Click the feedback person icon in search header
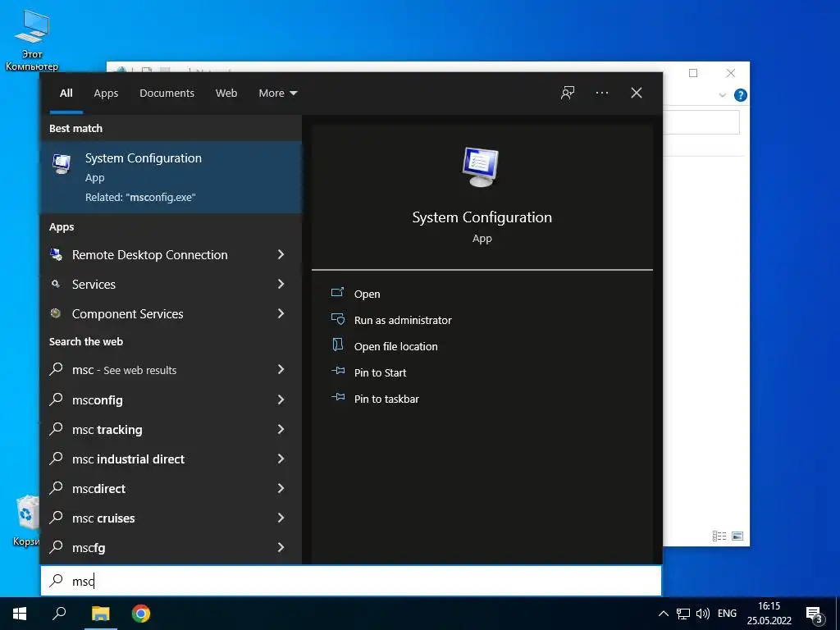 pos(568,93)
